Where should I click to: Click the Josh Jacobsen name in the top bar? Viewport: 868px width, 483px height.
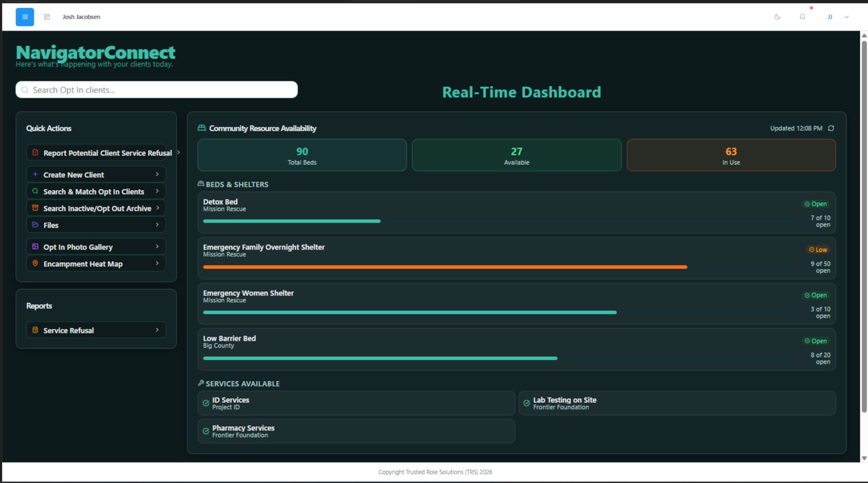coord(81,17)
